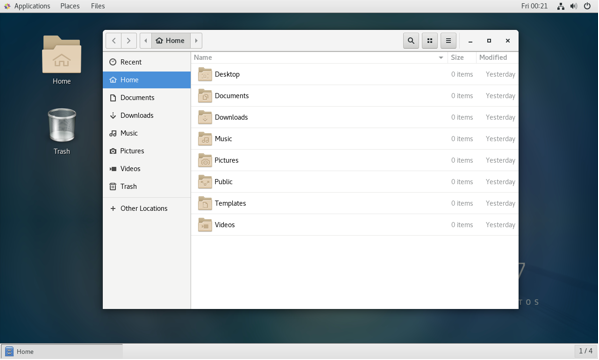Click 'Yesterday' in the Music row

(500, 139)
